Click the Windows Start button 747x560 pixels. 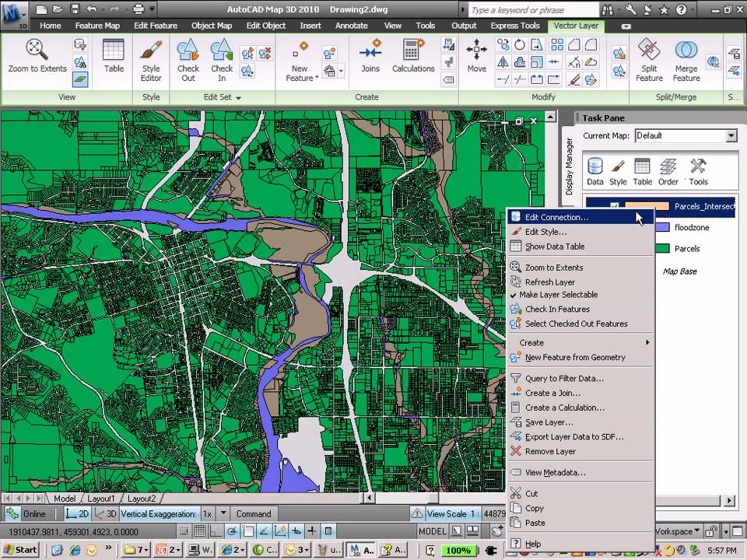(20, 550)
